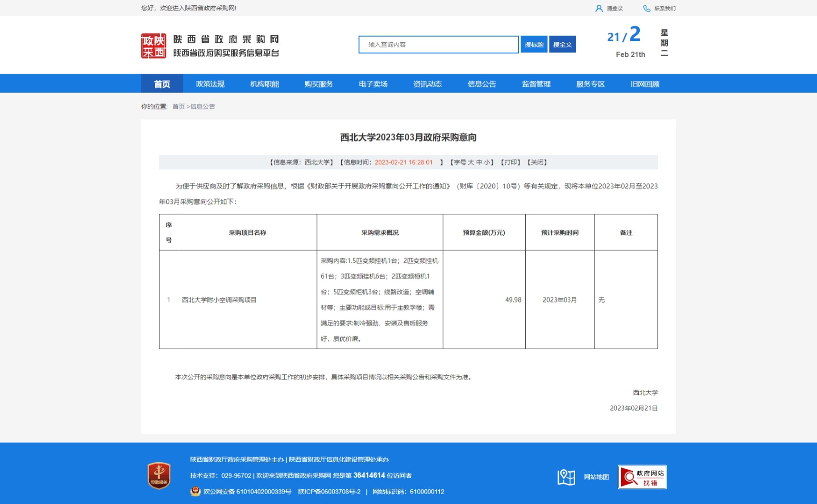Click the 关闭 close page link
Screen dimensions: 817x504
[x=537, y=162]
